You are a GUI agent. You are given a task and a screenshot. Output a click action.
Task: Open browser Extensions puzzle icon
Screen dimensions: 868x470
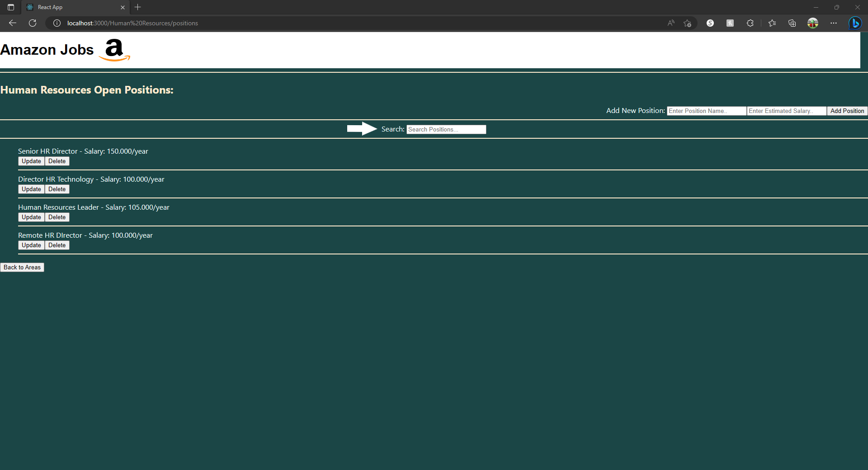tap(750, 23)
